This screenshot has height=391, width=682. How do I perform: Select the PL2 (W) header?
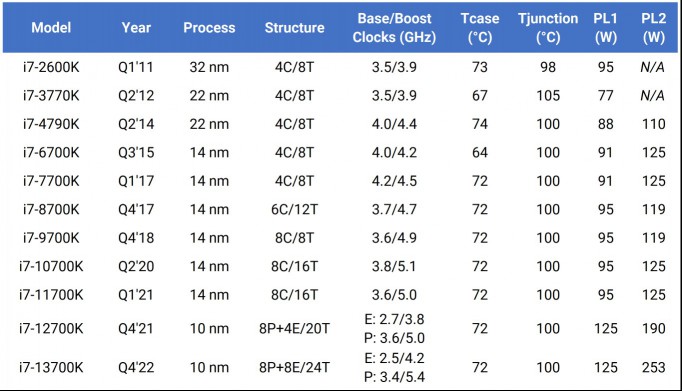[654, 28]
